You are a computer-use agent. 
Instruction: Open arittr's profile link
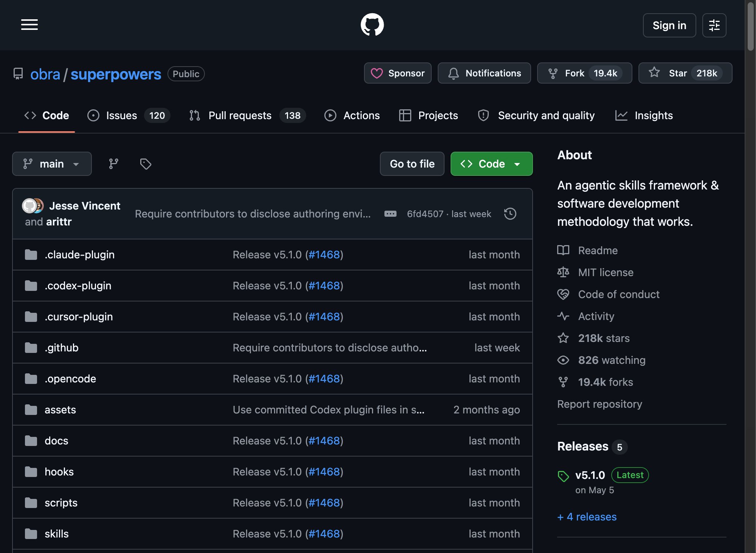point(59,222)
